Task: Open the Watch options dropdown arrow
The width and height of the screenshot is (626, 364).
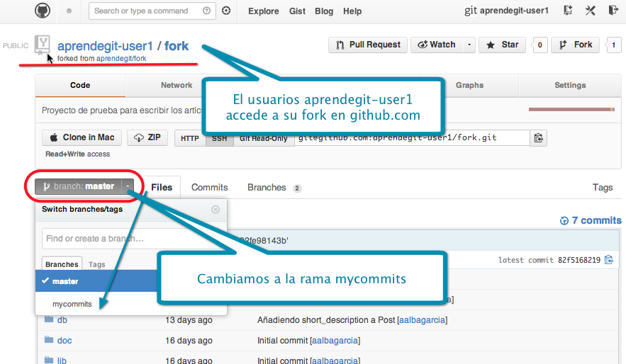Action: click(469, 45)
